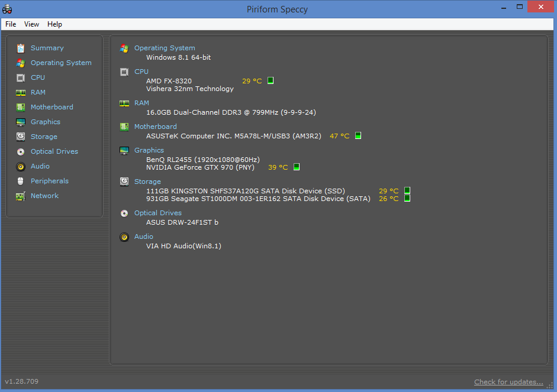
Task: Click the CPU heading link in summary
Action: coord(141,72)
